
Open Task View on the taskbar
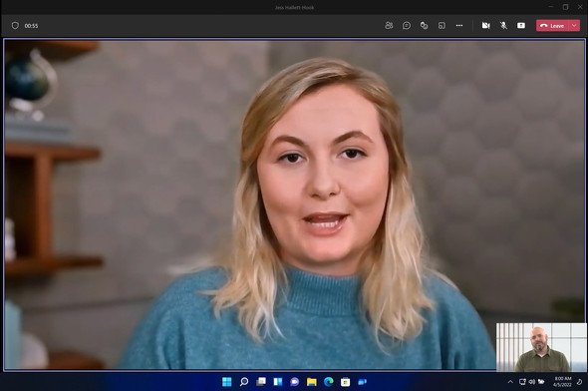[261, 382]
